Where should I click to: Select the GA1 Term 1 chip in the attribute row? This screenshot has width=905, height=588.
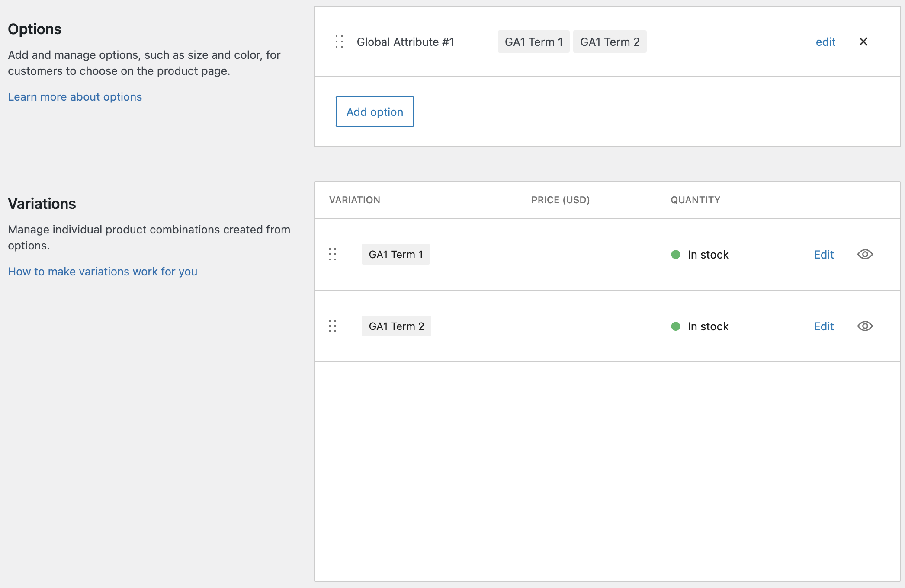pyautogui.click(x=533, y=42)
